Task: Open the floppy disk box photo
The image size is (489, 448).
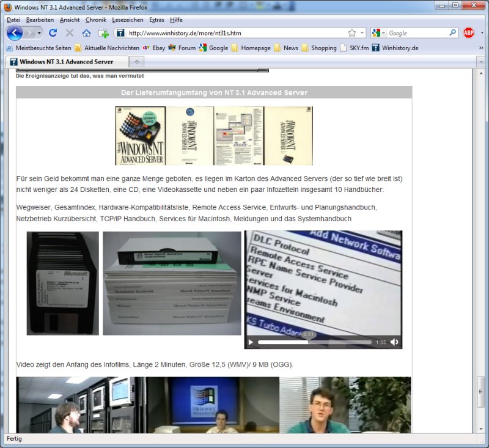Action: pos(63,283)
